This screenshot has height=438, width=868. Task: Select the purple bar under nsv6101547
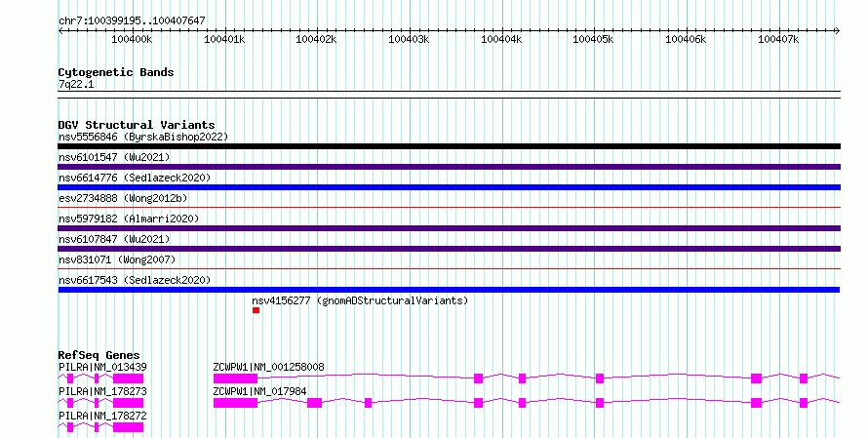pos(449,167)
